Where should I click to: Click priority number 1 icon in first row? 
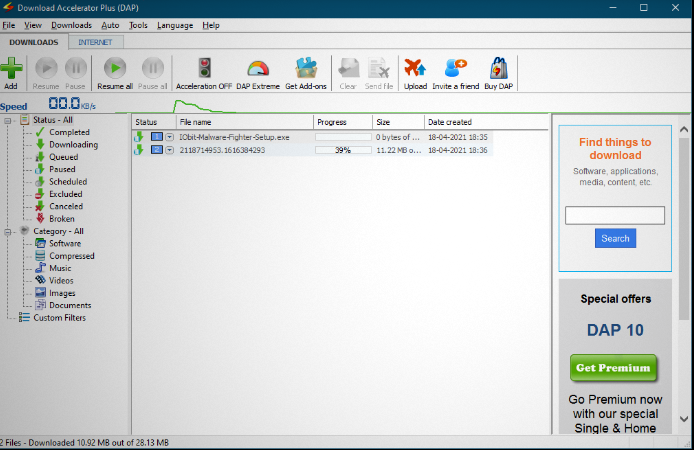click(157, 137)
